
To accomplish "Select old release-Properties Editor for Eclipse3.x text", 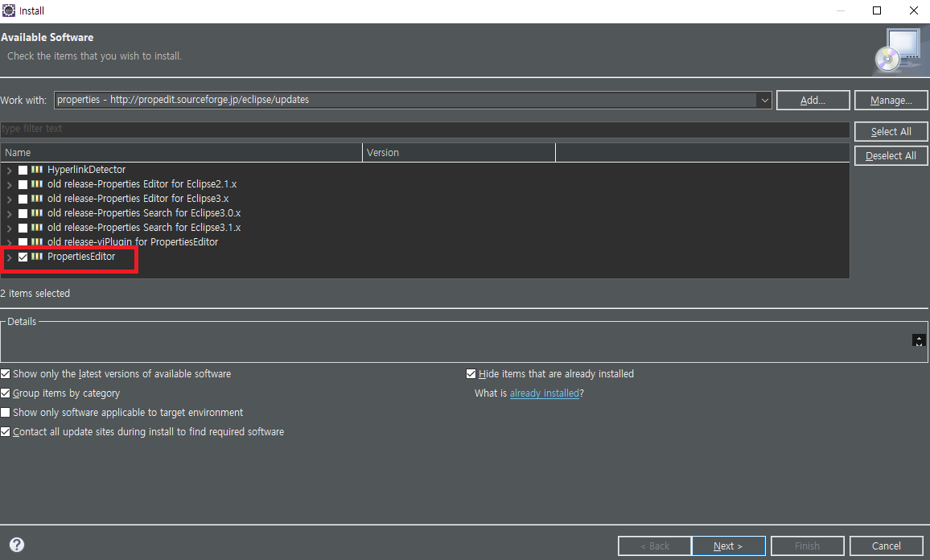I will 138,199.
